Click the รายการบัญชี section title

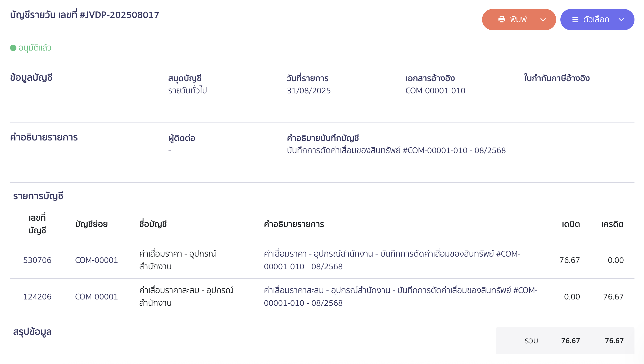pos(38,196)
